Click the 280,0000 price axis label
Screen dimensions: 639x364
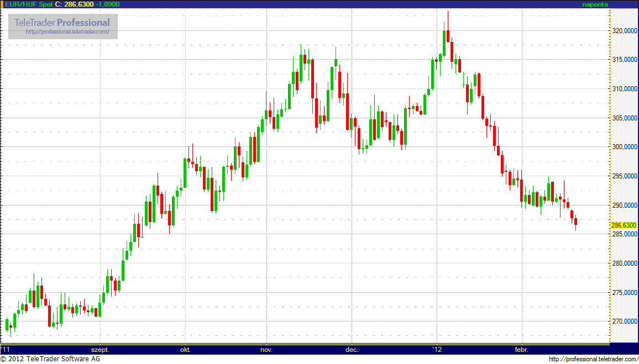(x=624, y=263)
